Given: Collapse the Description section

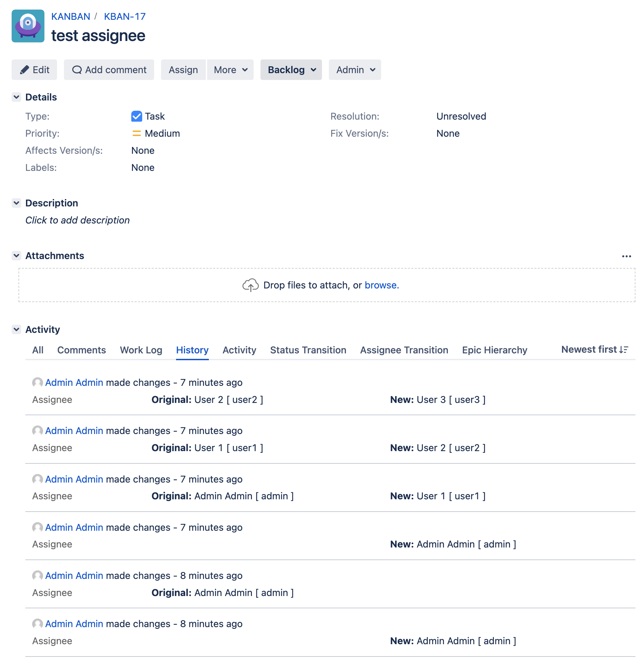Looking at the screenshot, I should click(x=16, y=203).
